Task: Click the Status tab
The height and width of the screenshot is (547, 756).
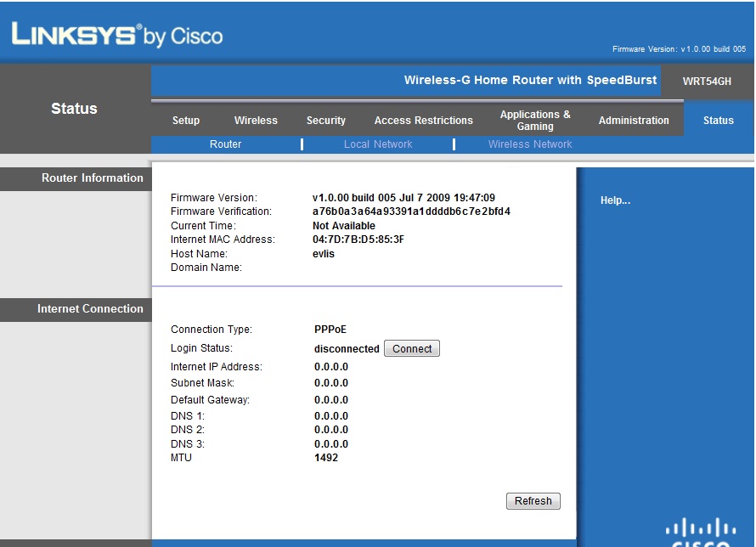Action: tap(718, 121)
